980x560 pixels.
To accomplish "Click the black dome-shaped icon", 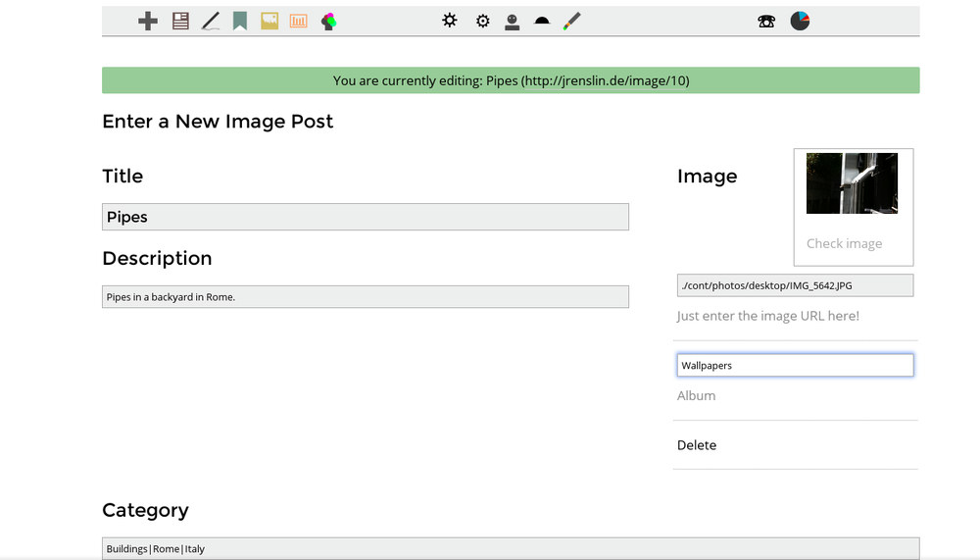I will (542, 21).
